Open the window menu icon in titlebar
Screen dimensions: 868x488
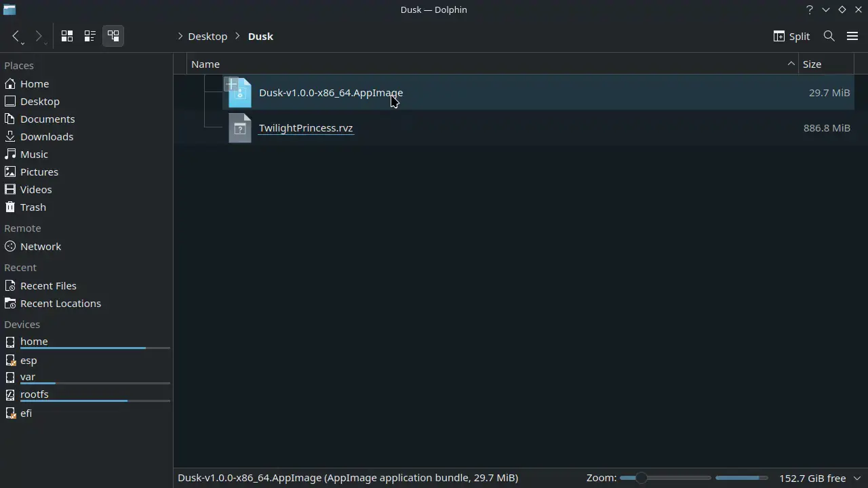click(x=9, y=9)
